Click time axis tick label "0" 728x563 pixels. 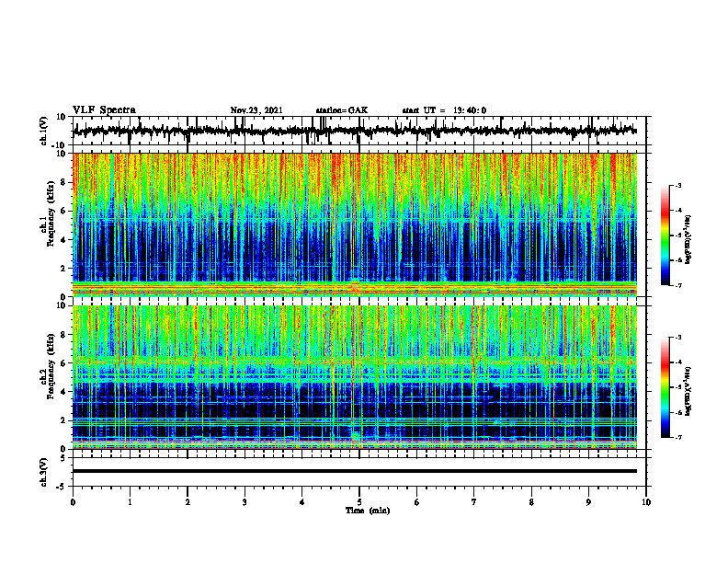(x=73, y=502)
